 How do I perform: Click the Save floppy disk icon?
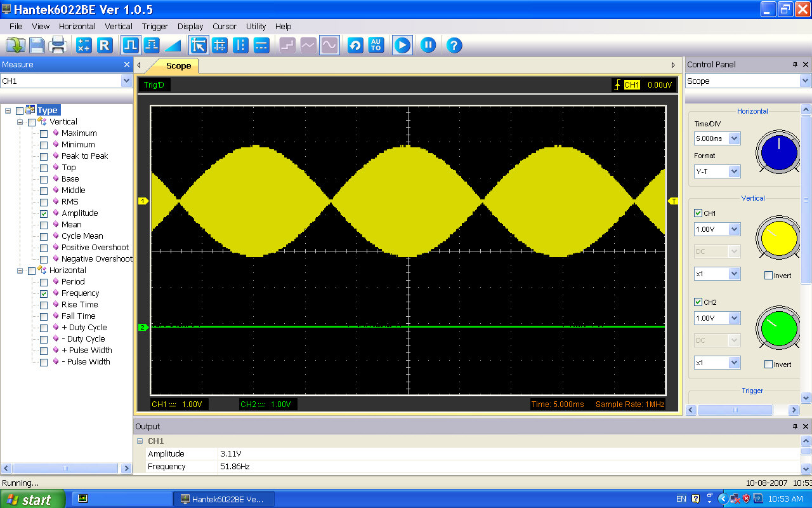pos(37,45)
